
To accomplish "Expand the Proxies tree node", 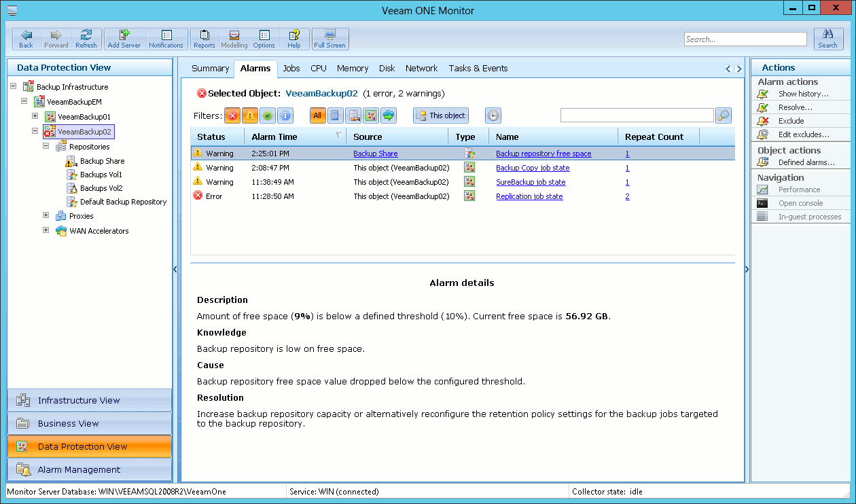I will 46,215.
